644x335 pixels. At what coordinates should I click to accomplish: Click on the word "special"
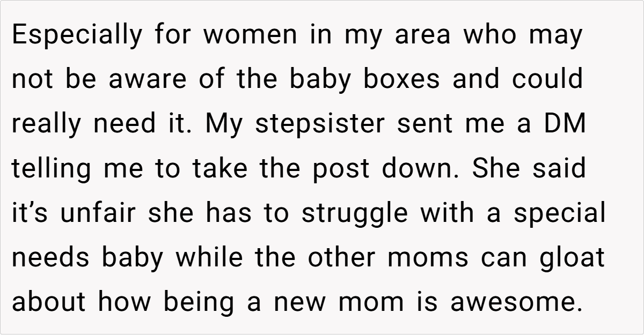(x=559, y=213)
